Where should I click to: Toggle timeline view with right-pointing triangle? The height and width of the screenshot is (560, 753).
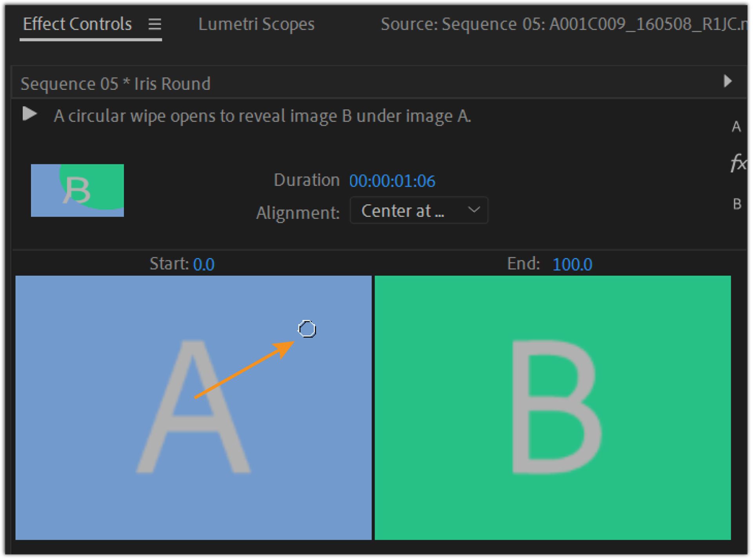pos(728,81)
